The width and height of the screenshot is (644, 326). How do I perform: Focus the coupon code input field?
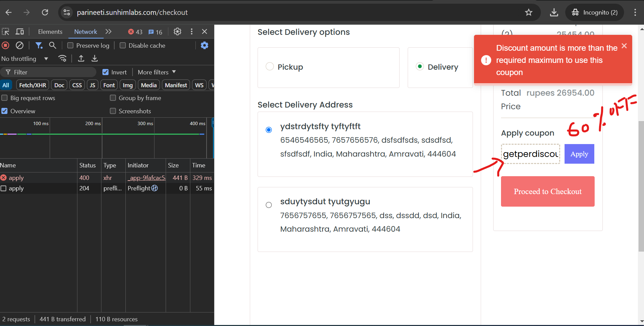530,154
